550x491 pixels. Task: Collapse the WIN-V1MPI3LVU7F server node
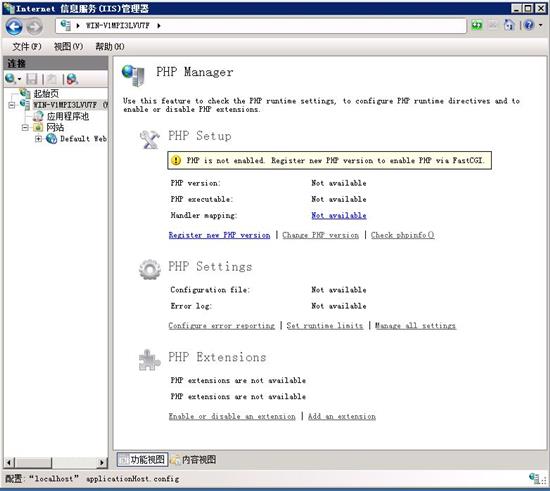pyautogui.click(x=12, y=105)
